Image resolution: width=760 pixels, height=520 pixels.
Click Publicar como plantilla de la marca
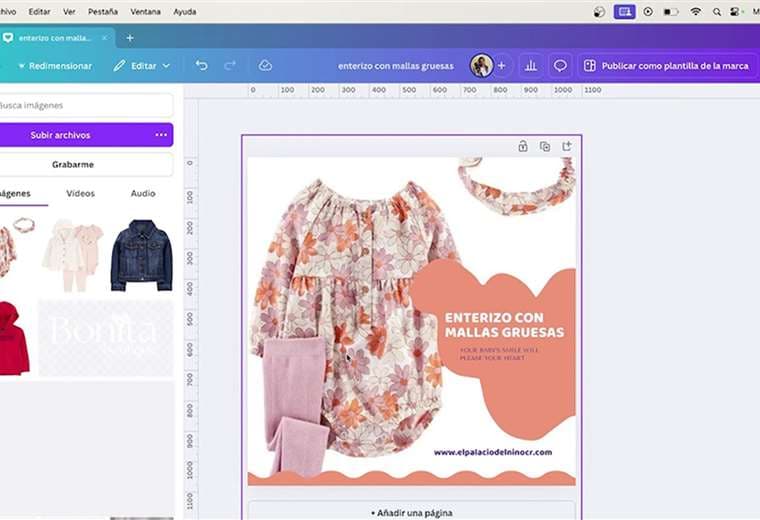[665, 65]
